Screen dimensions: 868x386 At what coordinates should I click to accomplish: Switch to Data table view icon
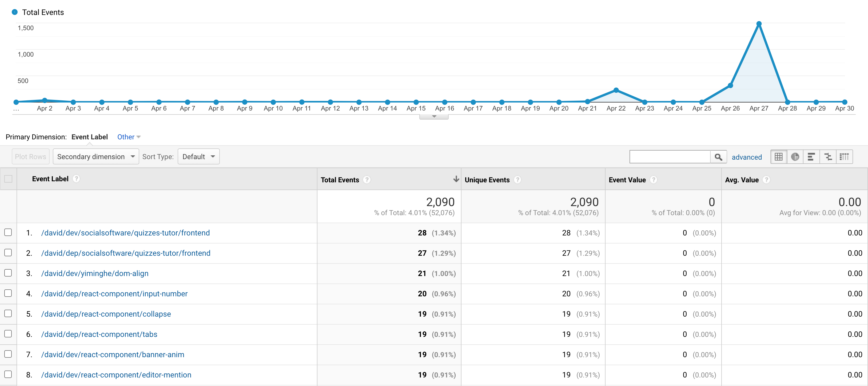778,157
